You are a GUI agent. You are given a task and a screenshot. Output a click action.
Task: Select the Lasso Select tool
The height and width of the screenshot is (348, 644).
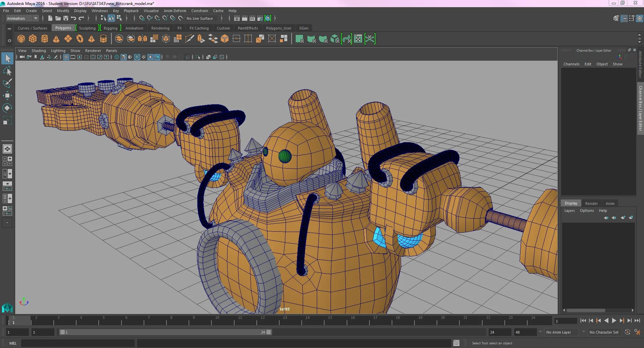(x=7, y=71)
